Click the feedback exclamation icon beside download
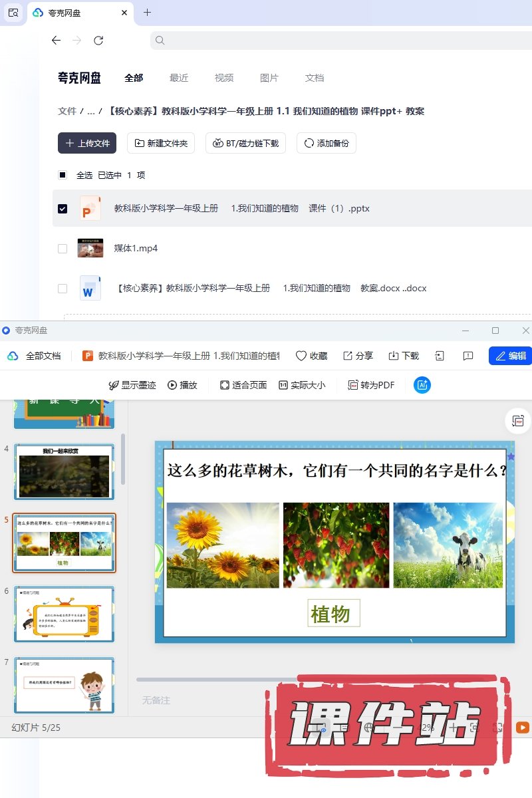 pos(468,356)
